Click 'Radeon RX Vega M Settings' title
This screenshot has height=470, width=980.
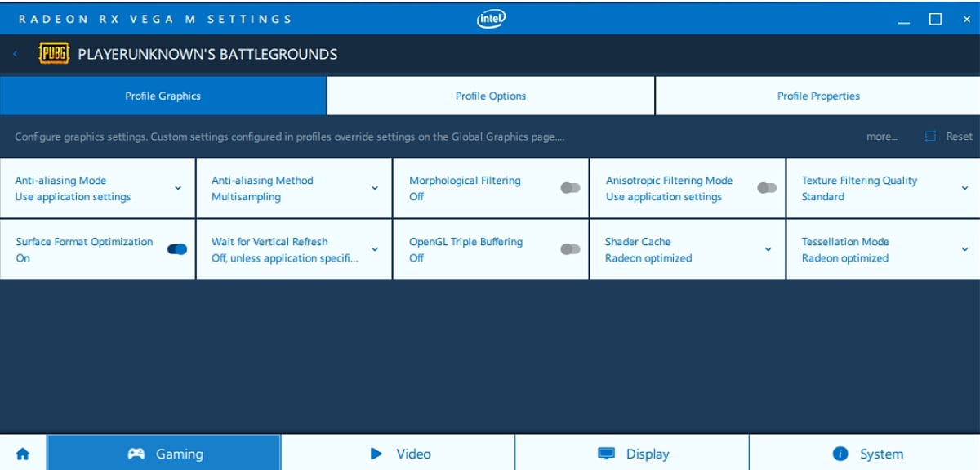point(155,19)
